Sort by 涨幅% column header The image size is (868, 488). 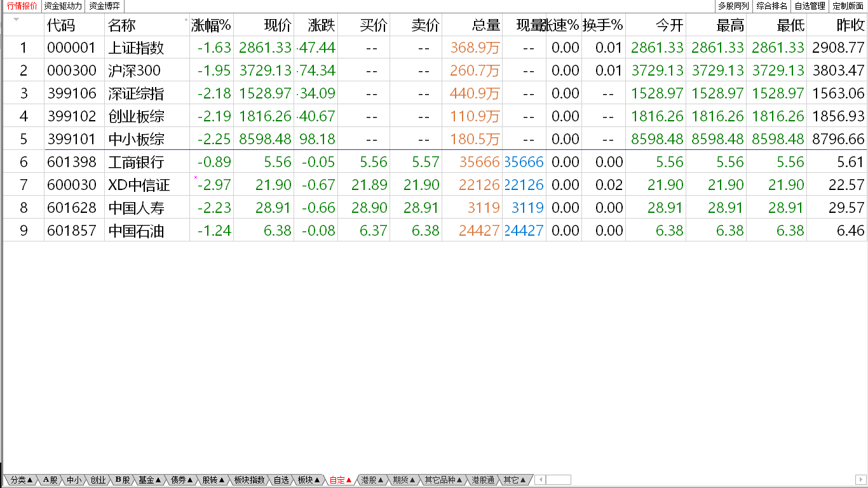point(211,25)
